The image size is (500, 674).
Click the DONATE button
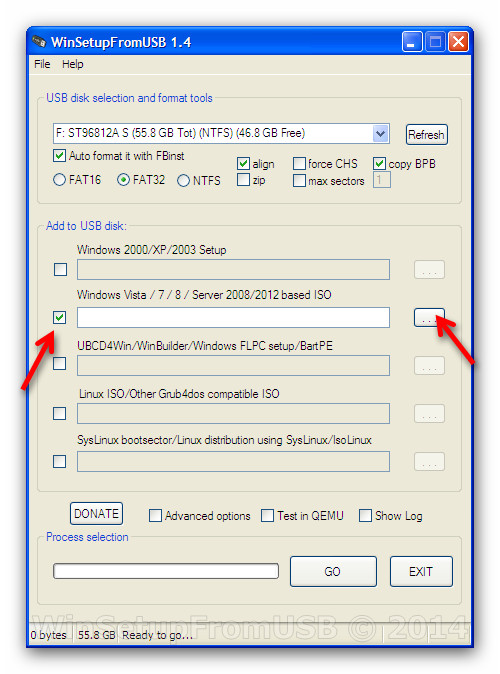[x=96, y=514]
